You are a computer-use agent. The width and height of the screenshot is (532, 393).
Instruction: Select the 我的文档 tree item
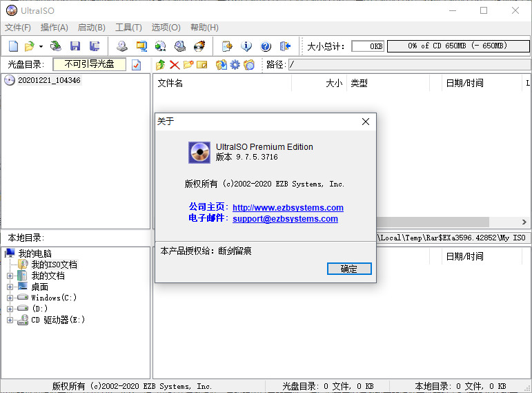click(48, 276)
